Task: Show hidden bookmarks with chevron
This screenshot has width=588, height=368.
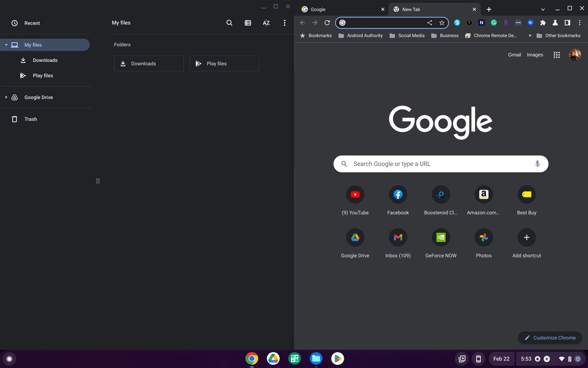Action: [530, 36]
